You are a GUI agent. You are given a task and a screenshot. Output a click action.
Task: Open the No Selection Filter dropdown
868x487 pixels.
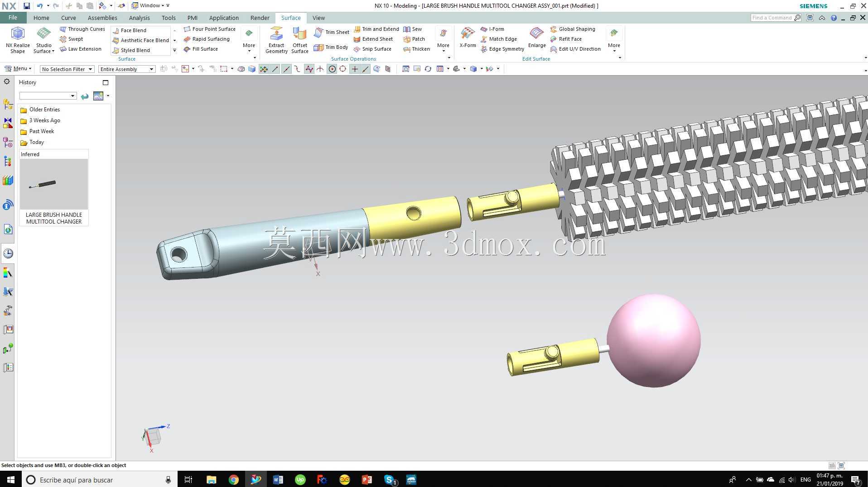point(67,69)
